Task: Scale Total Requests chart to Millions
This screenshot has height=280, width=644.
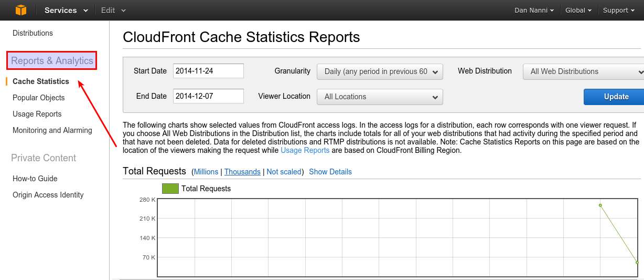Action: (206, 172)
